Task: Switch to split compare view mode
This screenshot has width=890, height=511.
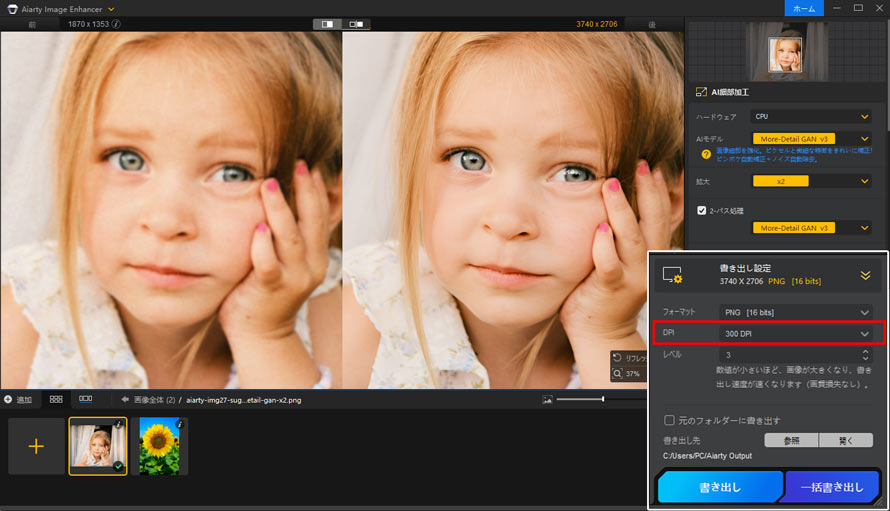Action: [x=328, y=24]
